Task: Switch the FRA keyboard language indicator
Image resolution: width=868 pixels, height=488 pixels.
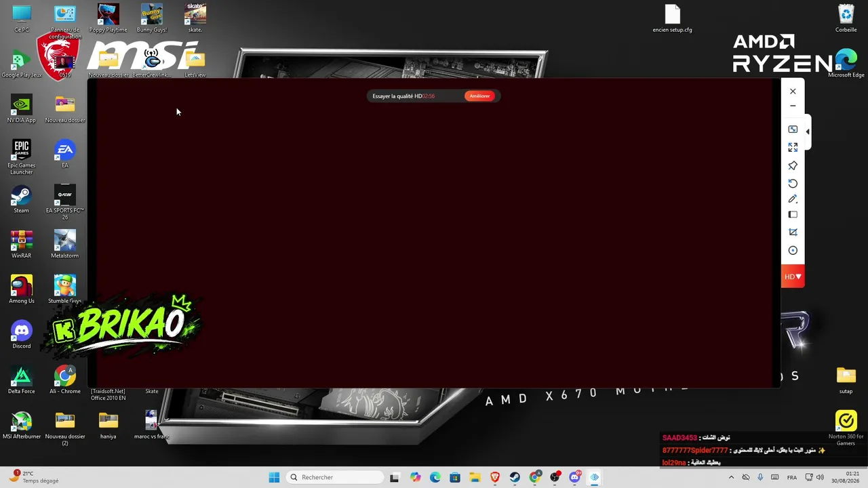Action: click(792, 477)
